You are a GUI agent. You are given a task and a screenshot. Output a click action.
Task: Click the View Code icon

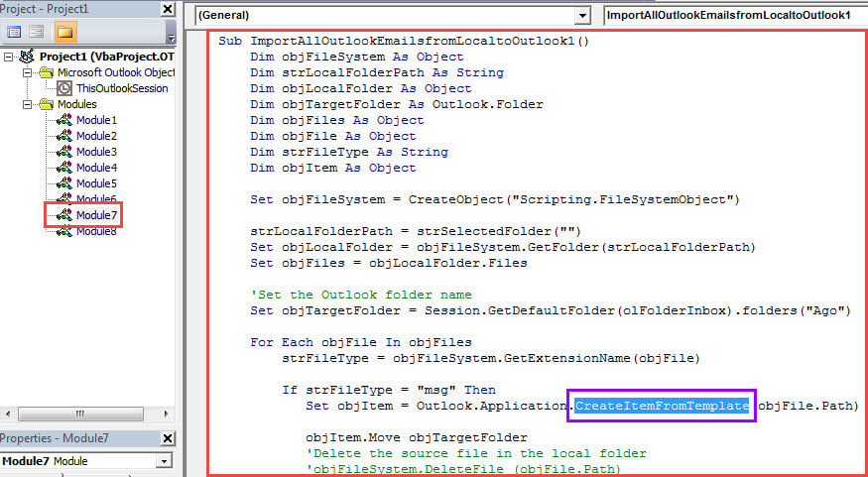[15, 33]
